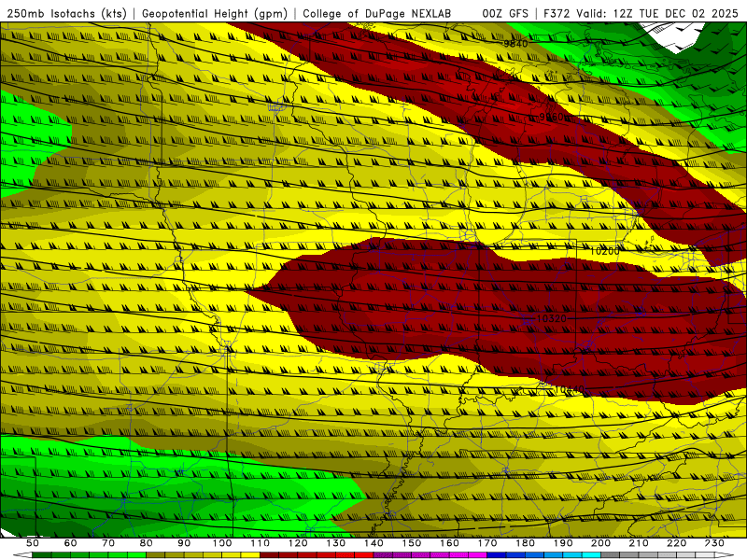Click the 10200 height contour label
The width and height of the screenshot is (747, 560).
[x=604, y=251]
